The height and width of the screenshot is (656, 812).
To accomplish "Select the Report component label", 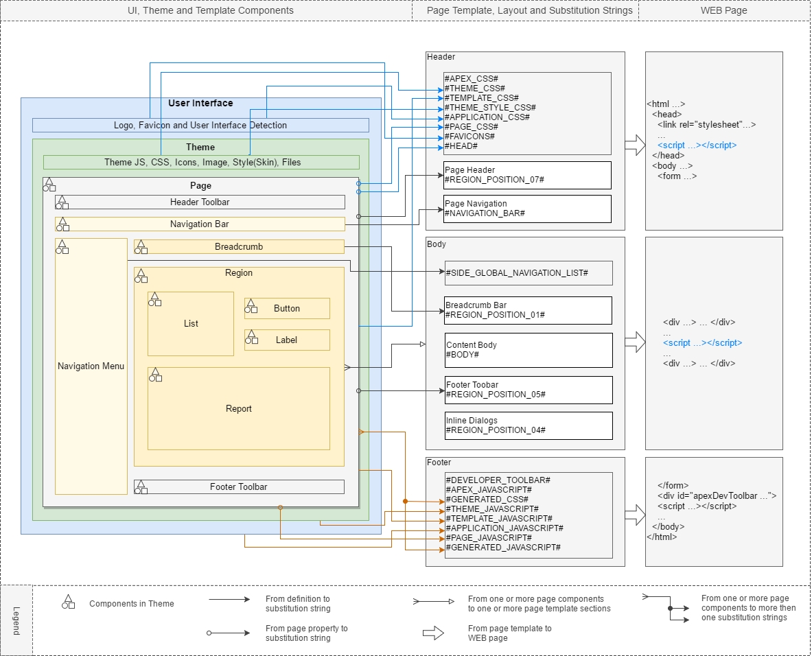I will tap(239, 408).
